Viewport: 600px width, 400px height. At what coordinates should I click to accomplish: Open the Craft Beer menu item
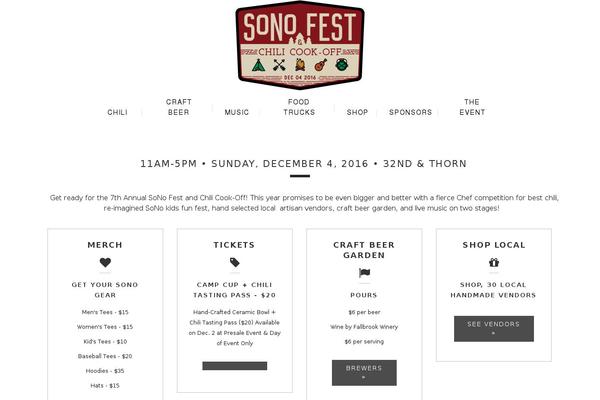tap(179, 107)
